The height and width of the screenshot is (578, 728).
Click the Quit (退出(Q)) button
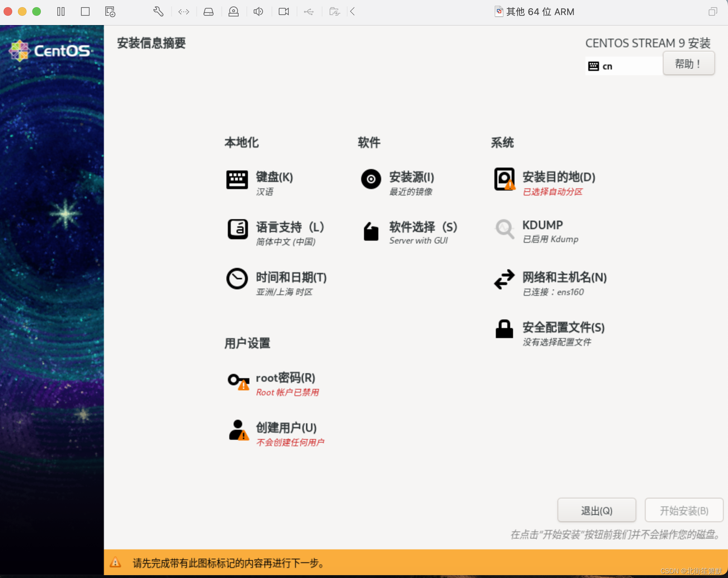click(x=597, y=510)
